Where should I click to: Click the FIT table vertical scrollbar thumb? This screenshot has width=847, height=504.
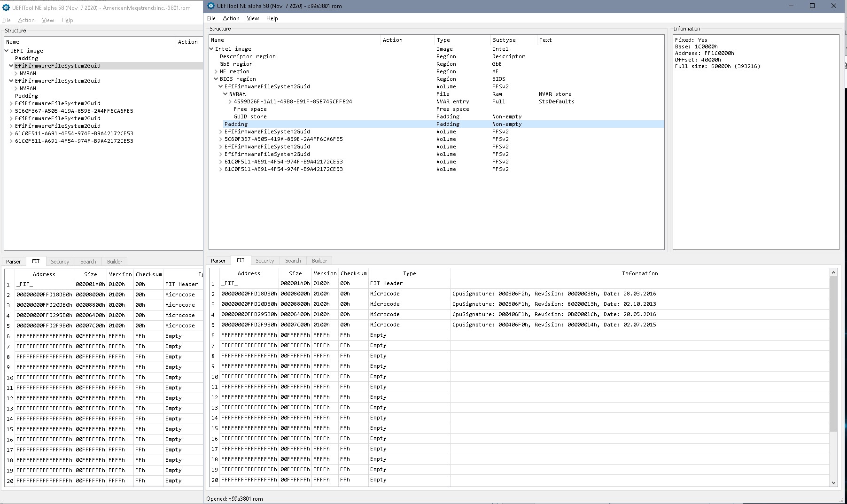[x=834, y=354]
